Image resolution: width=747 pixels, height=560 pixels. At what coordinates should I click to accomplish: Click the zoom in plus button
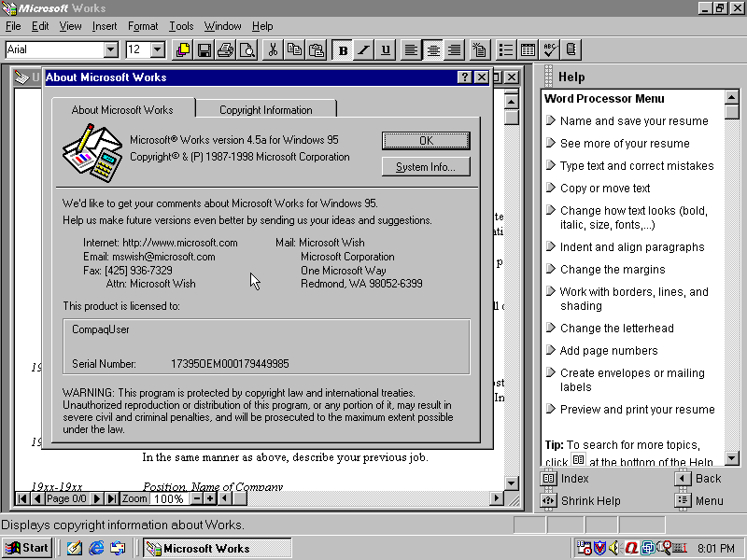tap(209, 498)
